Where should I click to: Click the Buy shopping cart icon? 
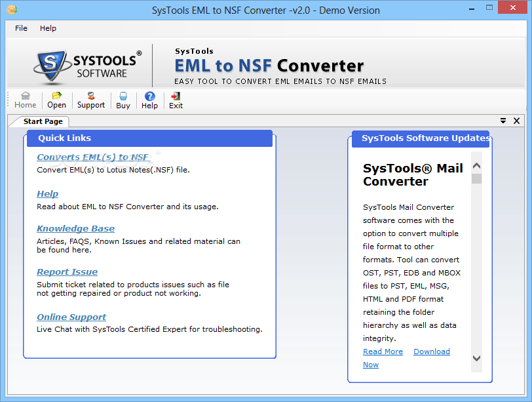pos(123,100)
